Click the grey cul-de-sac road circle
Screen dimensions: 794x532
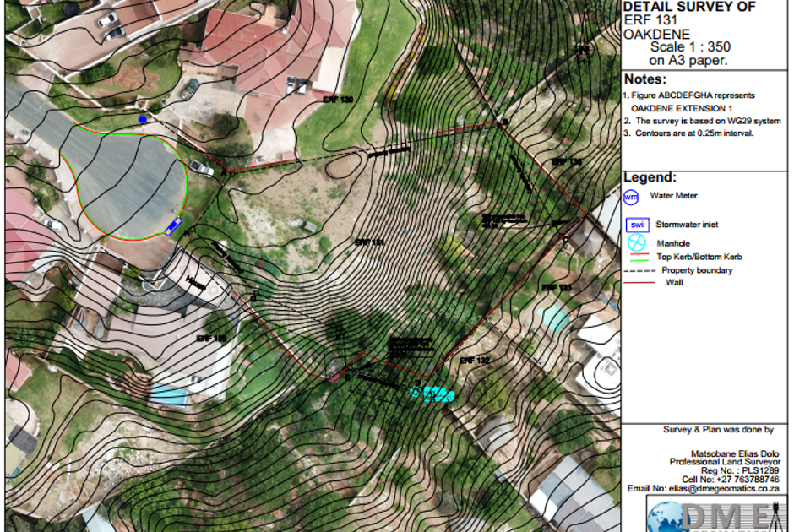[129, 180]
